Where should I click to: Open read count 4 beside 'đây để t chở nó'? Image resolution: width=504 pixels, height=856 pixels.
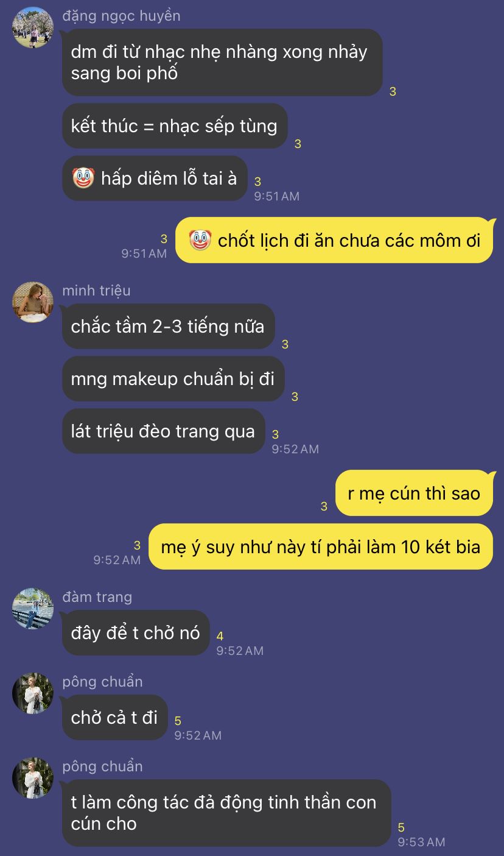pos(220,637)
